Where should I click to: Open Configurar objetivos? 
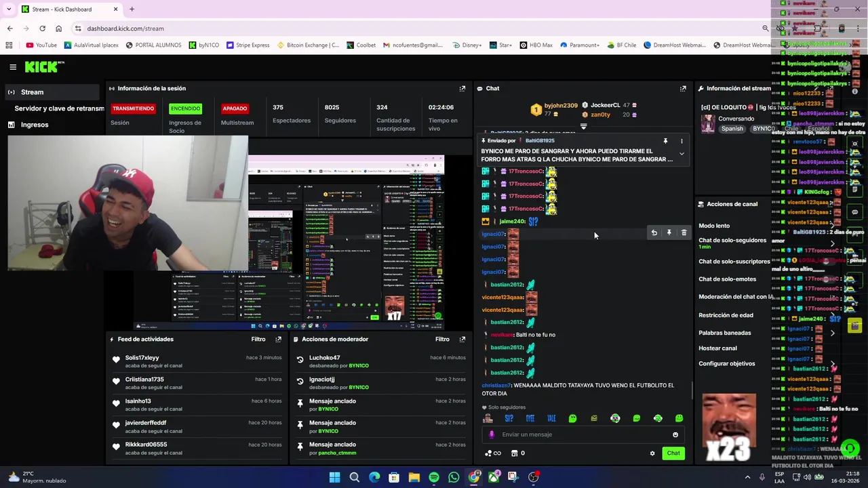(727, 364)
